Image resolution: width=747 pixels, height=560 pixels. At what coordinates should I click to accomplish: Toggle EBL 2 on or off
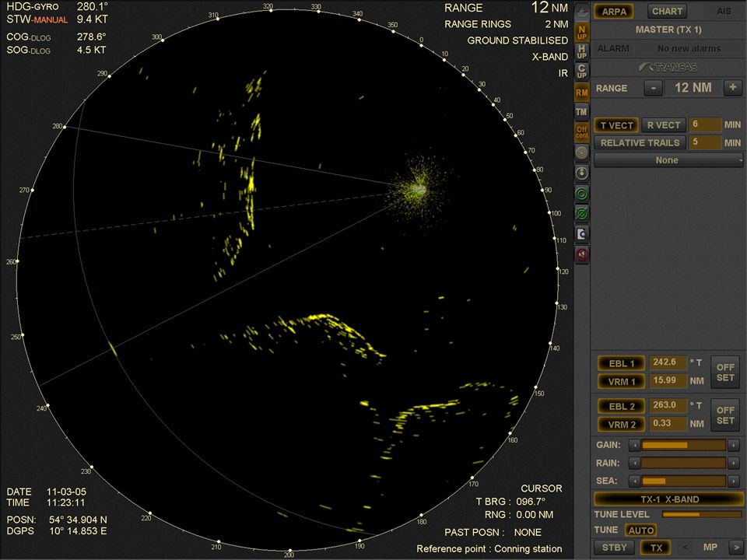pos(622,406)
